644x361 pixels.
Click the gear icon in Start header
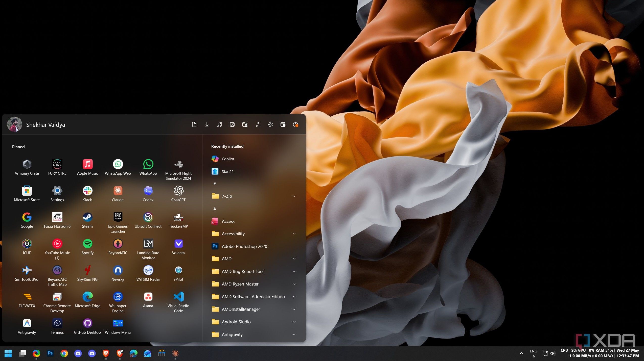(270, 124)
